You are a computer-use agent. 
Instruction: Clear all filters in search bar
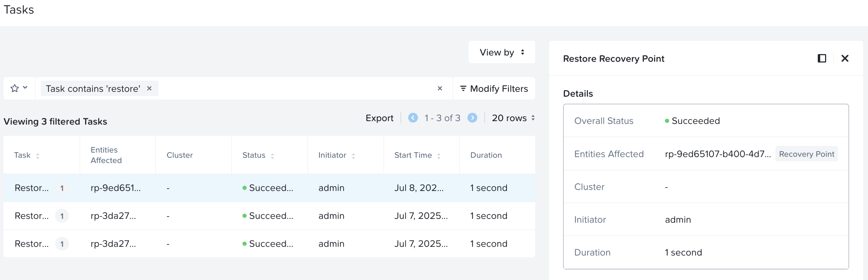[x=440, y=88]
